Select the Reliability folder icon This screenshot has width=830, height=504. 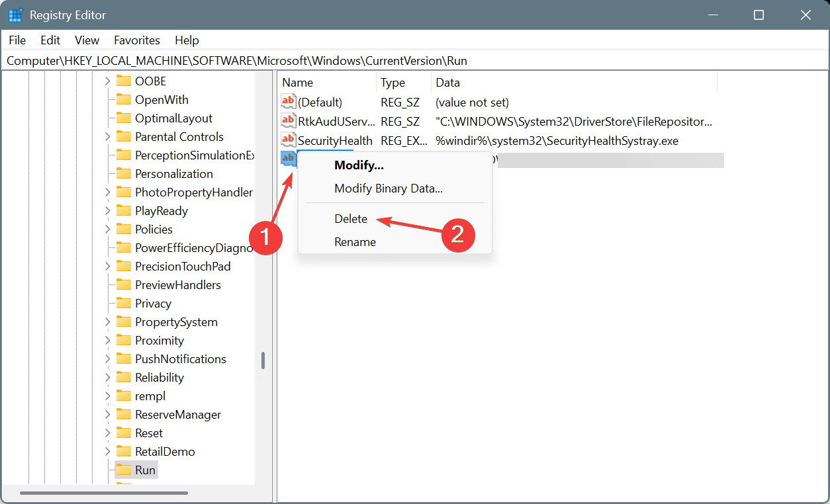123,378
